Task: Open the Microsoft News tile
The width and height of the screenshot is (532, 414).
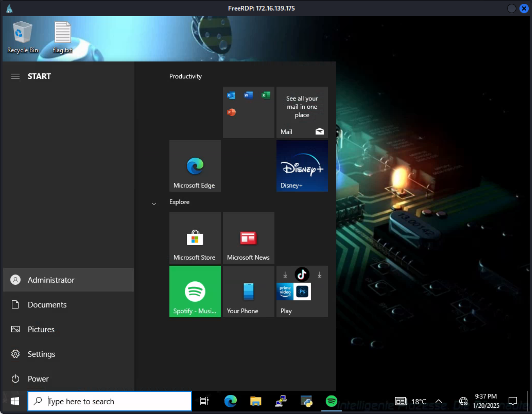Action: pyautogui.click(x=249, y=238)
